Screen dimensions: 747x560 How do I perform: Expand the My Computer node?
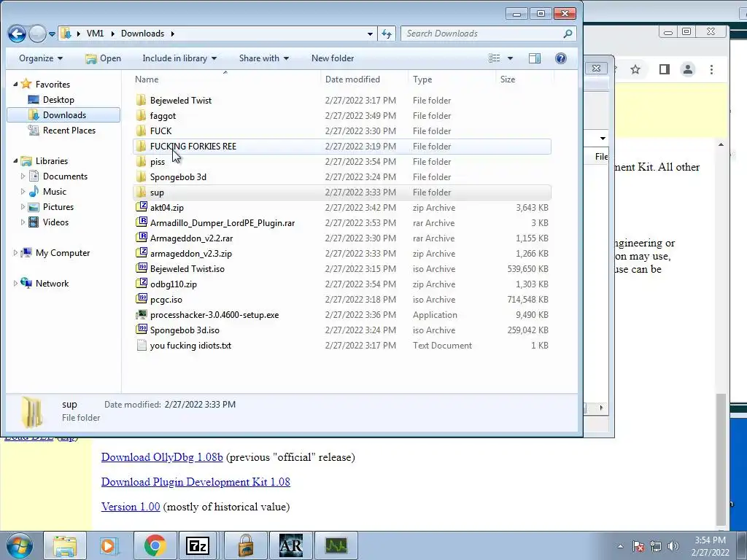pos(15,253)
